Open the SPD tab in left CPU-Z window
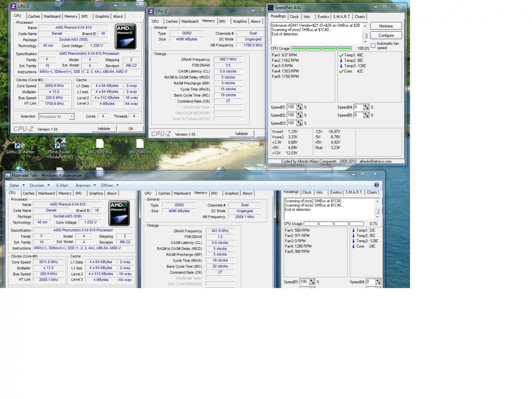 [85, 16]
